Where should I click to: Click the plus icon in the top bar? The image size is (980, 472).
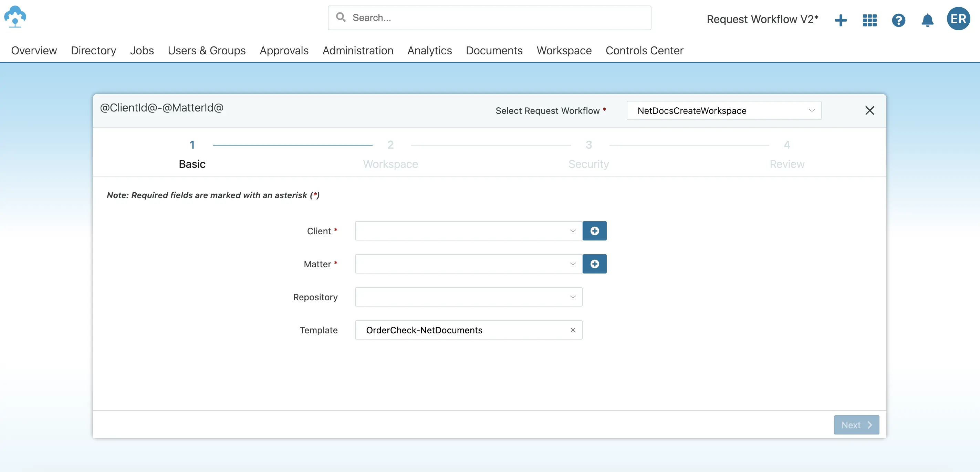[841, 20]
